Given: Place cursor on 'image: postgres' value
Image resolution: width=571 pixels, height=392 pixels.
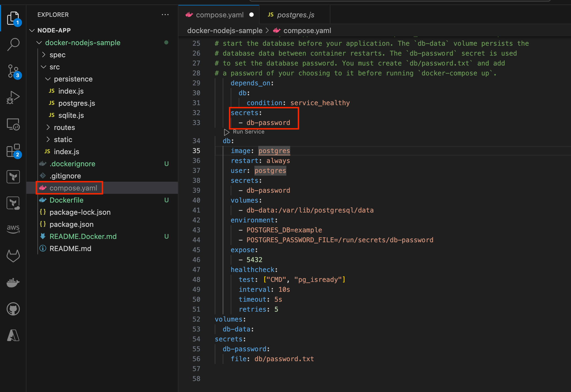Looking at the screenshot, I should pos(274,151).
